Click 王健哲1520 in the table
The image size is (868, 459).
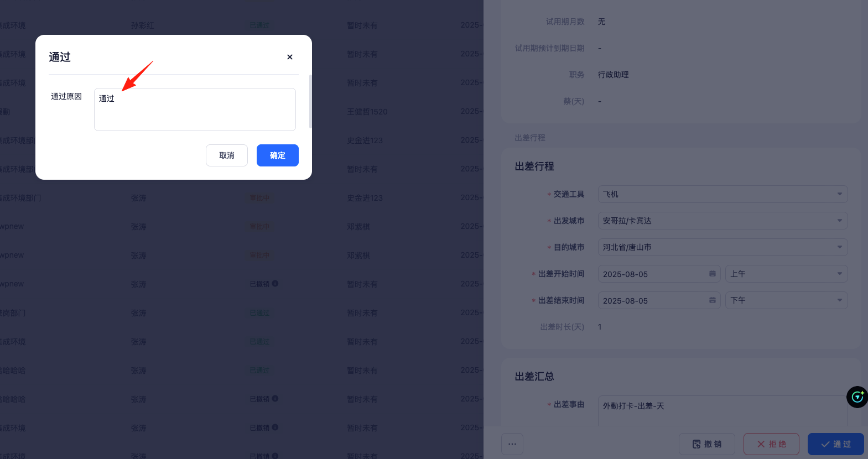tap(367, 112)
